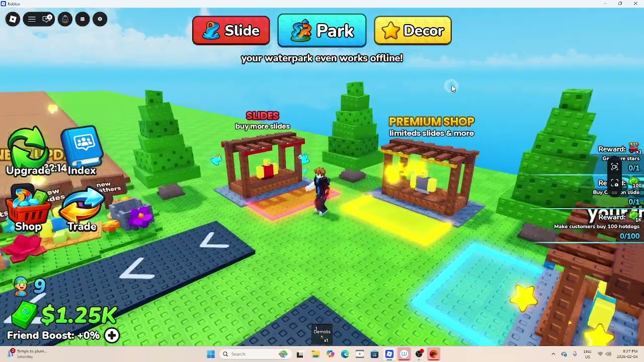
Task: Select the Demolish hotbar slot
Action: pos(322,334)
